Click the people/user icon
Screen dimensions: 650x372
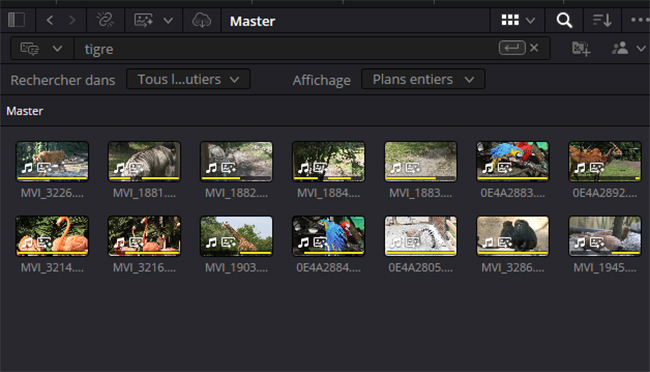620,48
